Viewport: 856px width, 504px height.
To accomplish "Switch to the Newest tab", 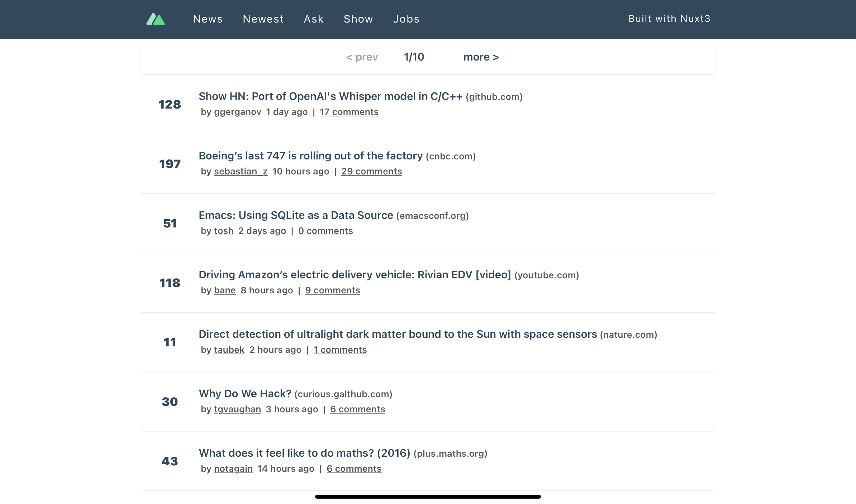I will click(x=263, y=19).
